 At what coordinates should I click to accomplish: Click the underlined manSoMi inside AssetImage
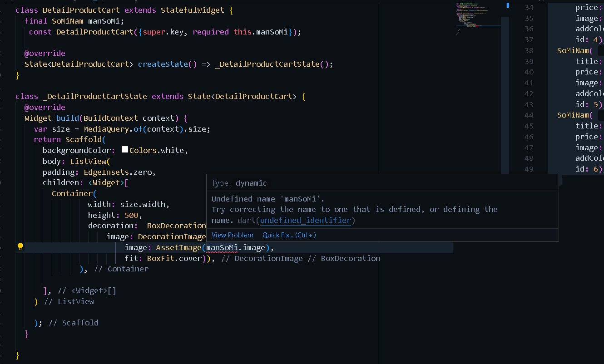(222, 247)
